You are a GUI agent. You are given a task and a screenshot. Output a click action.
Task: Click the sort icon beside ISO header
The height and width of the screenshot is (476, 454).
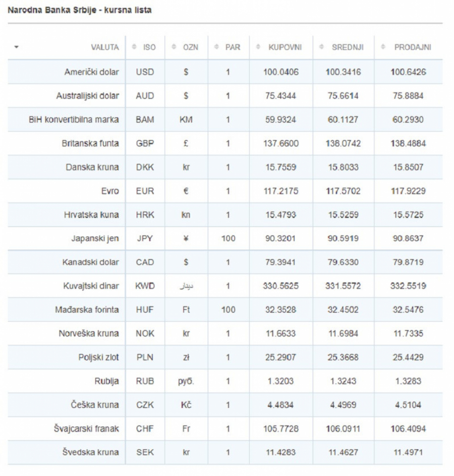click(134, 47)
